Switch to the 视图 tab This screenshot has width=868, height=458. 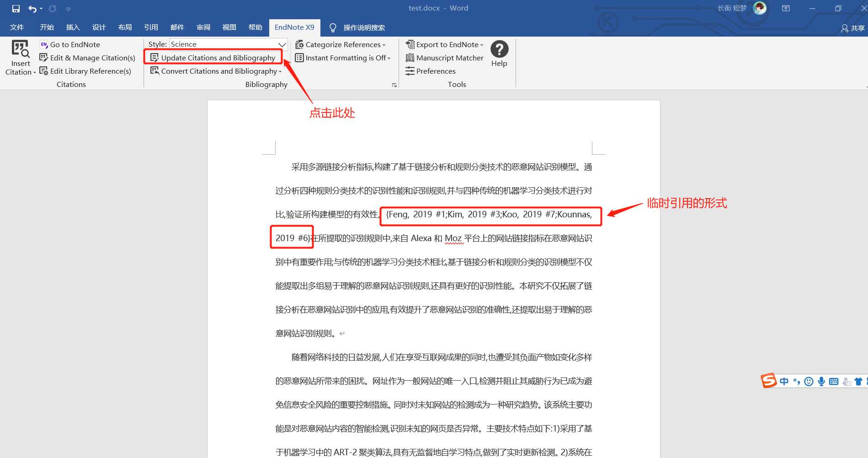click(x=229, y=27)
